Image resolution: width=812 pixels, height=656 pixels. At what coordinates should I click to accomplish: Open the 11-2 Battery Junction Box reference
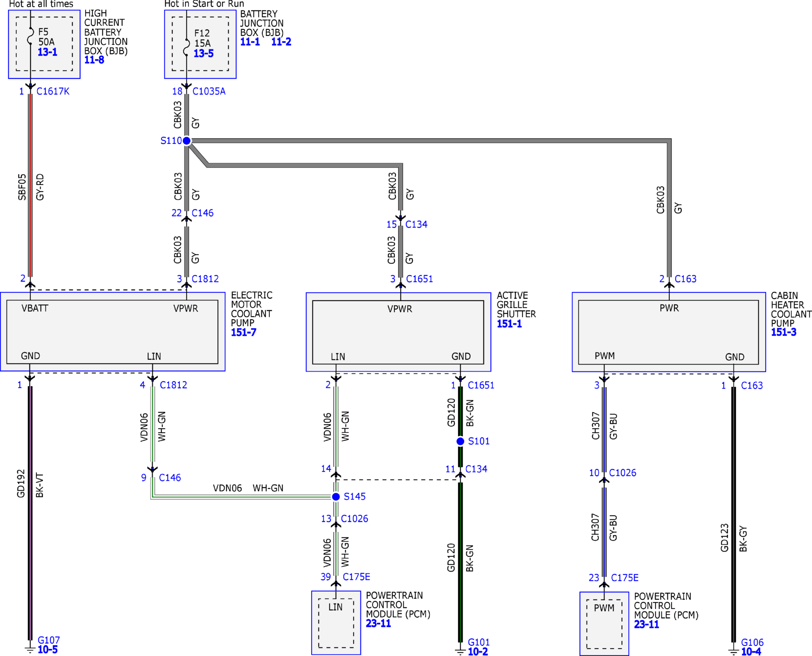(281, 42)
